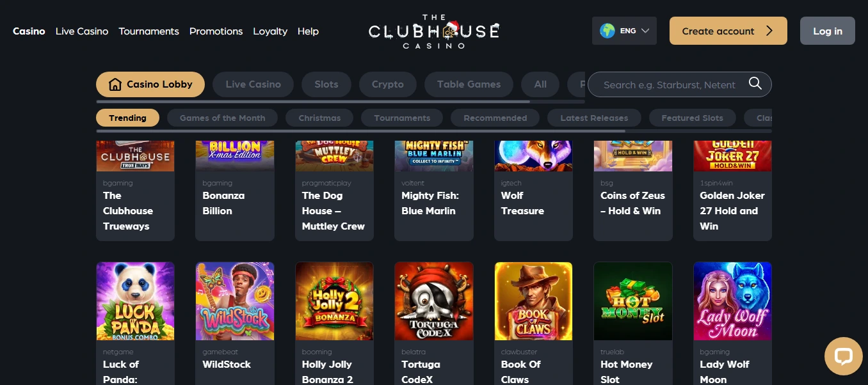Select the Live Casino category tab
The width and height of the screenshot is (868, 385).
253,84
